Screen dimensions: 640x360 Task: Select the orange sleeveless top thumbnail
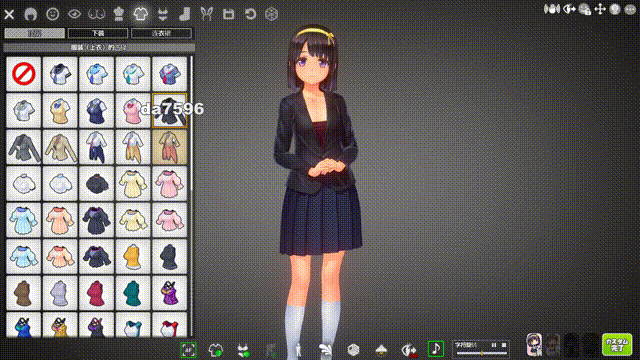click(133, 257)
